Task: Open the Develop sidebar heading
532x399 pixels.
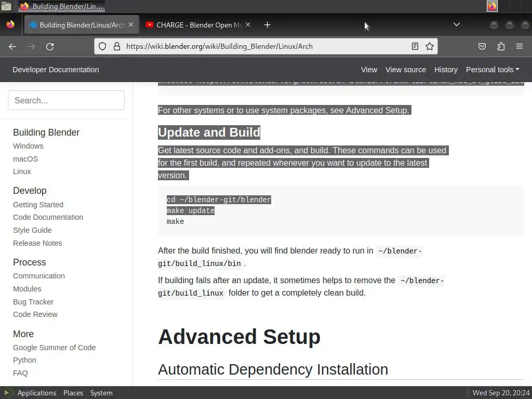Action: point(30,191)
